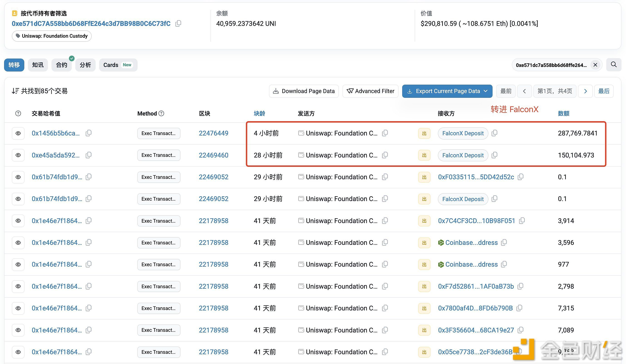Click the search magnifier icon
Viewport: 626px width, 364px height.
point(614,65)
